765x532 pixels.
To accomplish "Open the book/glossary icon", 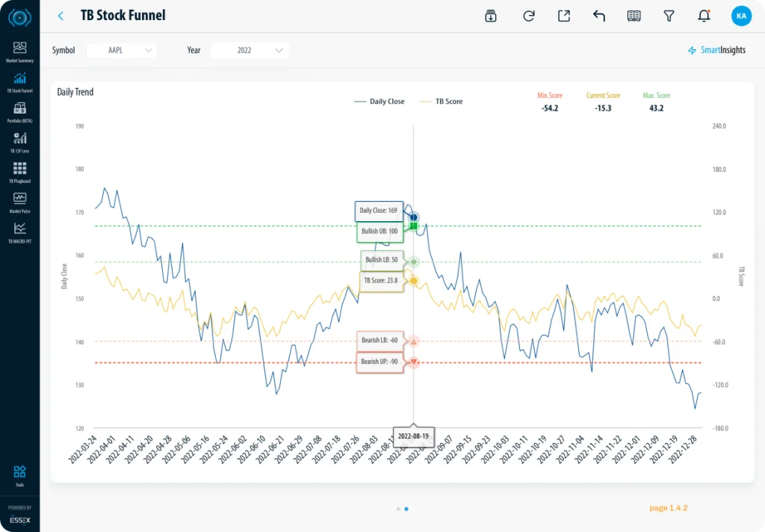I will [634, 16].
